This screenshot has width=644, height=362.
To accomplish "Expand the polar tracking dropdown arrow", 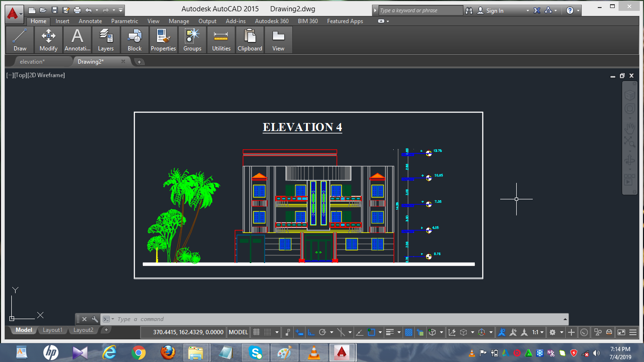I will tap(331, 332).
